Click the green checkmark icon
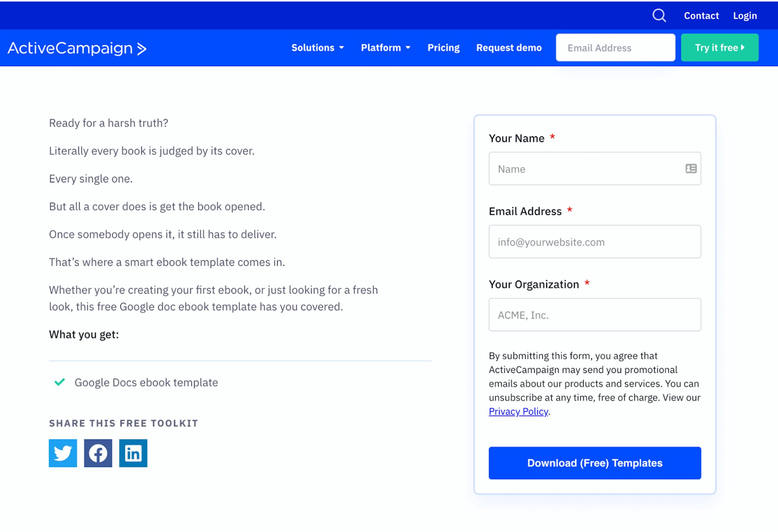The image size is (778, 532). click(x=60, y=382)
